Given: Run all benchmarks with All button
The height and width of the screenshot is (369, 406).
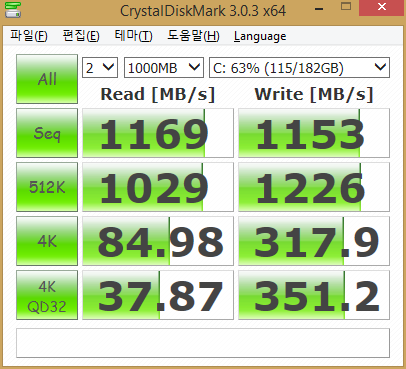Looking at the screenshot, I should coord(47,79).
